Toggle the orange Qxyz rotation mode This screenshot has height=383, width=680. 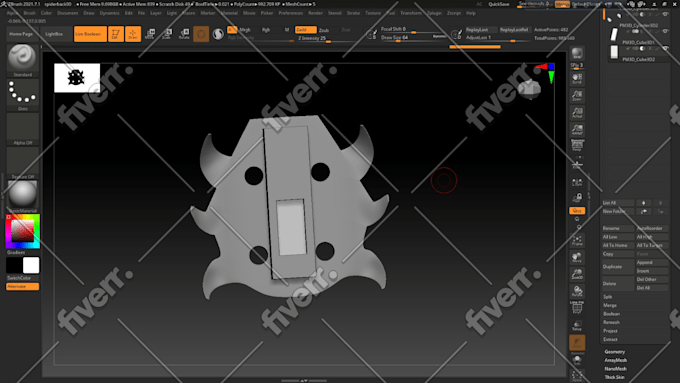click(577, 211)
